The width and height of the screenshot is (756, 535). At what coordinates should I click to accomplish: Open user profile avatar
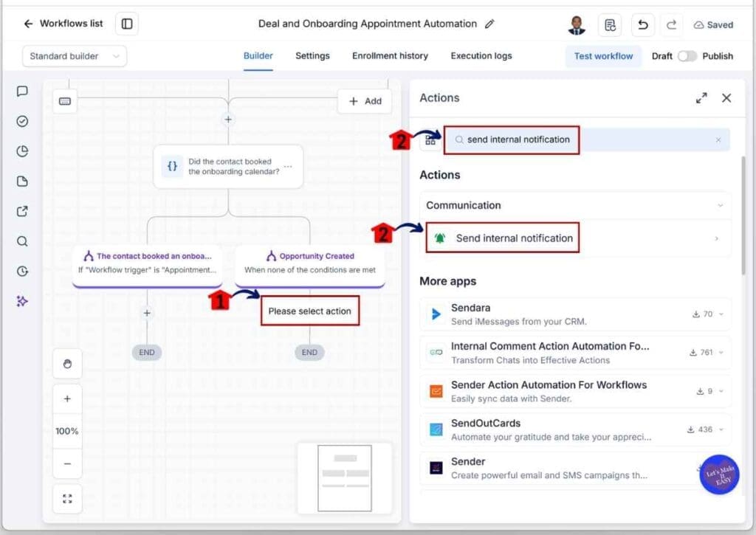tap(577, 24)
